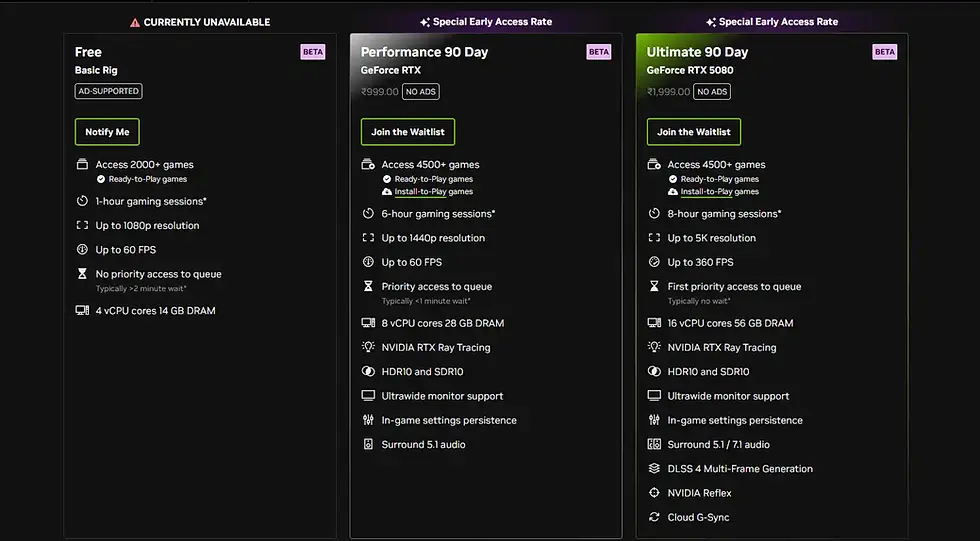The height and width of the screenshot is (541, 980).
Task: Click 'Typically >2 minute wait' note
Action: click(x=141, y=289)
